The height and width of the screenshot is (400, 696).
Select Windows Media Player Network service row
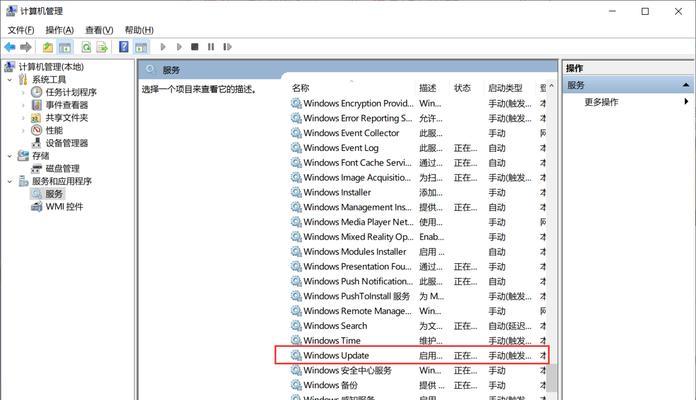[x=419, y=222]
